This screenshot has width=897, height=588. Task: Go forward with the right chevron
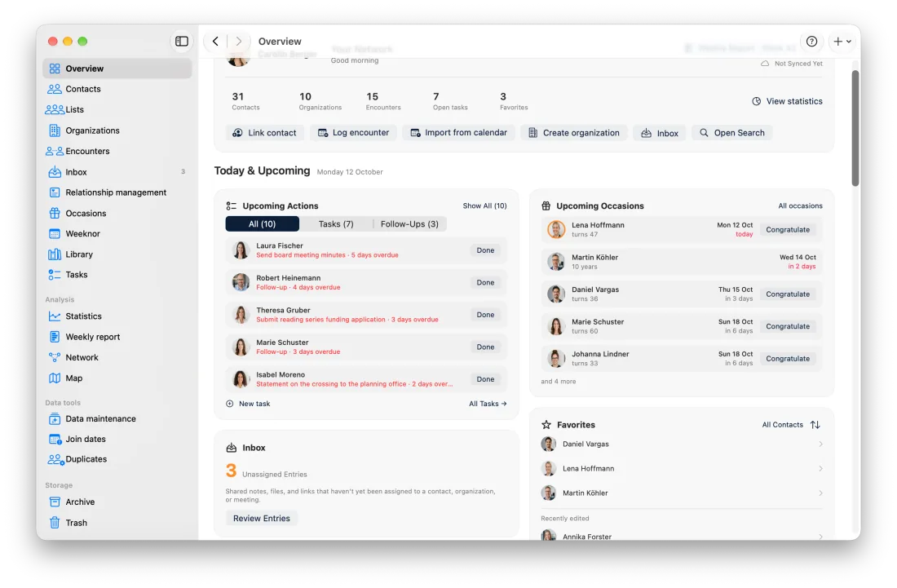point(239,41)
